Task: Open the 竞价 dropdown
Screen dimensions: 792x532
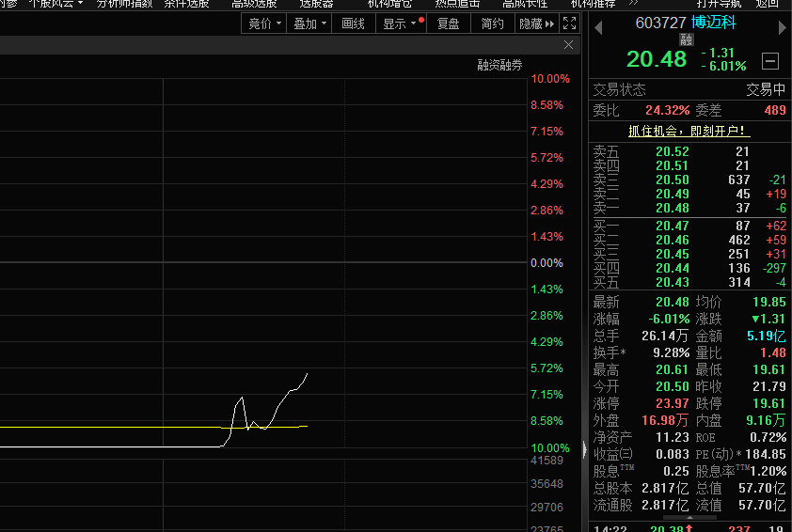Action: tap(264, 23)
